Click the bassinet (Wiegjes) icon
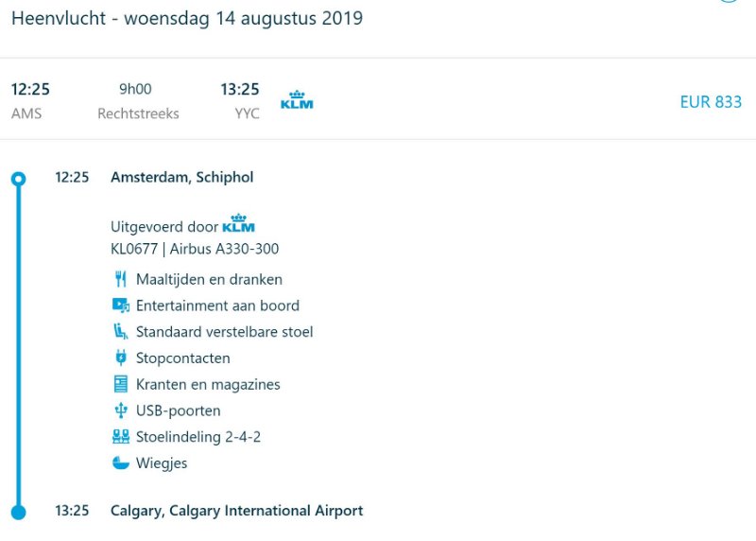Viewport: 756px width, 541px height. tap(120, 463)
